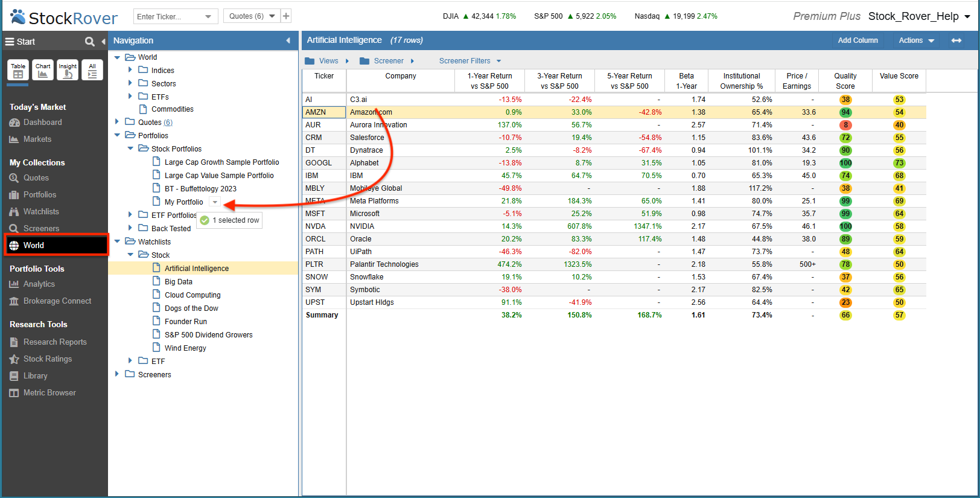Open the Actions dropdown menu

(x=916, y=40)
